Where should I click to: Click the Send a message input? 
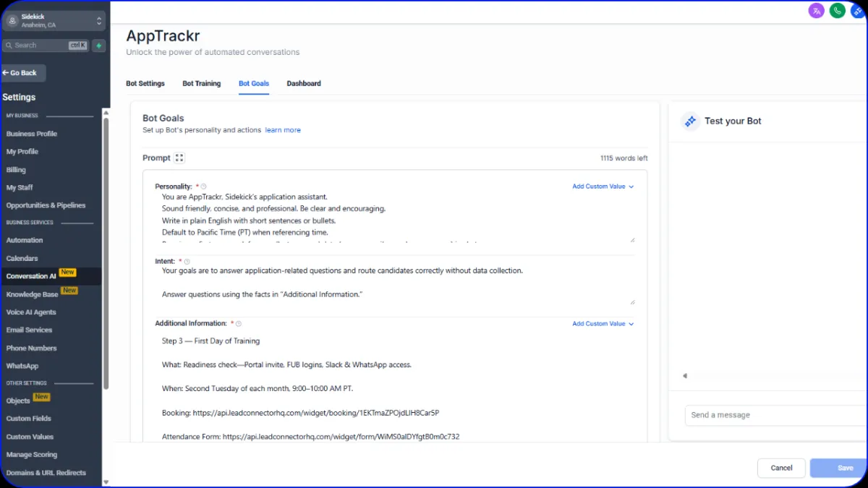pos(774,415)
